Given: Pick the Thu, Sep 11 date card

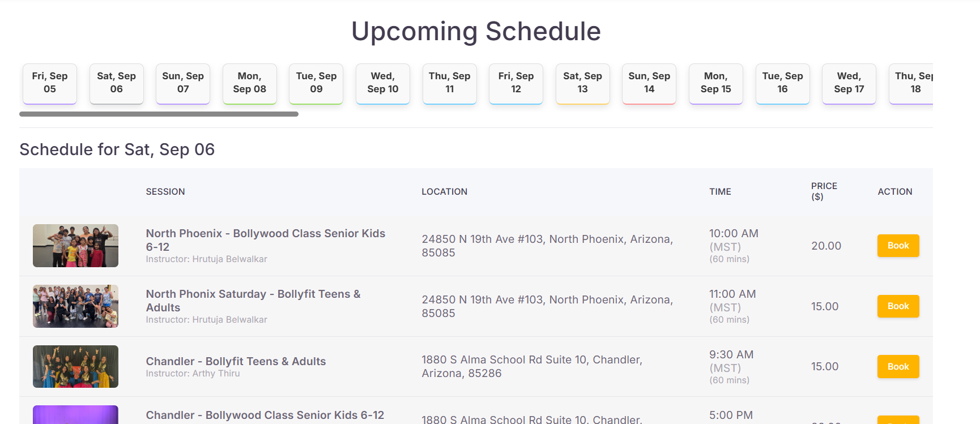Looking at the screenshot, I should tap(449, 83).
